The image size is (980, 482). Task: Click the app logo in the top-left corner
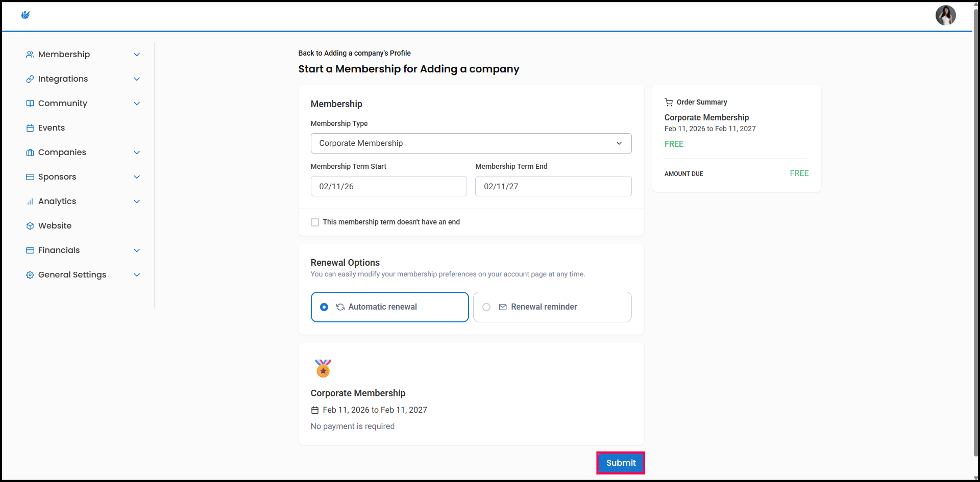click(26, 15)
